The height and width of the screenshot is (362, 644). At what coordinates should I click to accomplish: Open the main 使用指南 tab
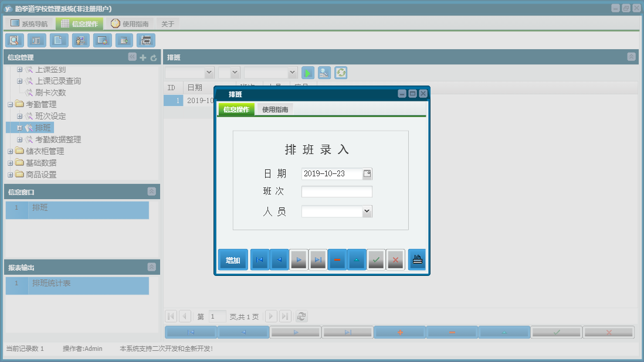tap(130, 24)
